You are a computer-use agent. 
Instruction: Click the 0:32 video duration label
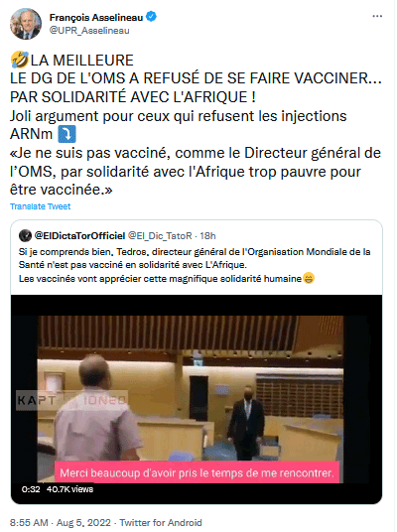pyautogui.click(x=31, y=489)
